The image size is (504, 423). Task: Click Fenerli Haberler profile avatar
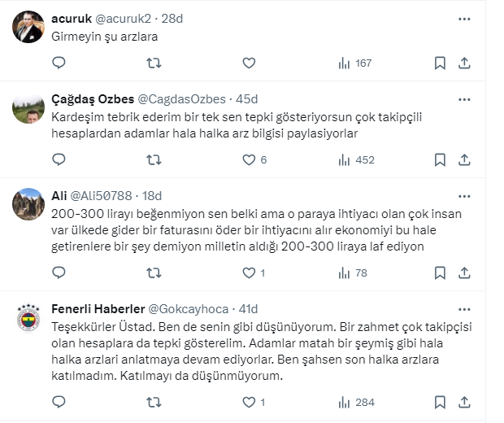(29, 318)
